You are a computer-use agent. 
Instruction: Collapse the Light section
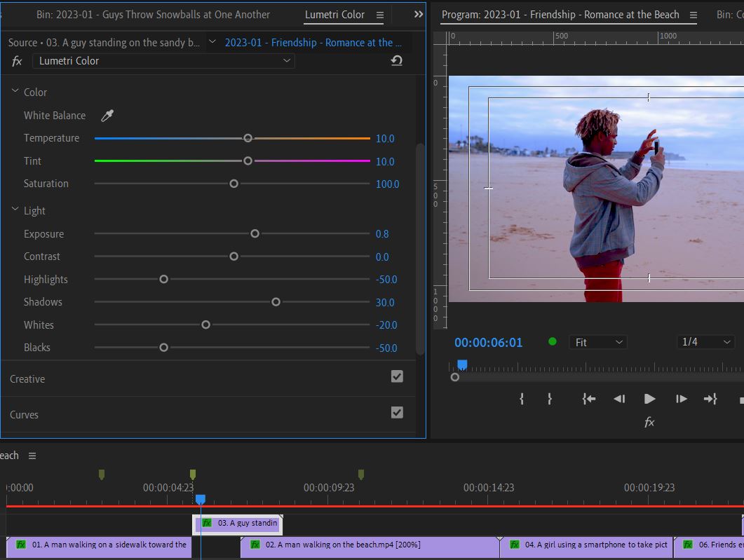point(15,209)
